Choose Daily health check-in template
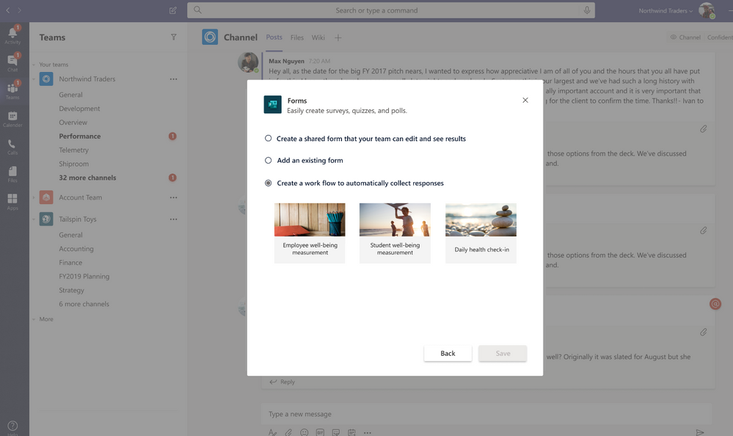Viewport: 733px width, 436px height. [x=481, y=233]
